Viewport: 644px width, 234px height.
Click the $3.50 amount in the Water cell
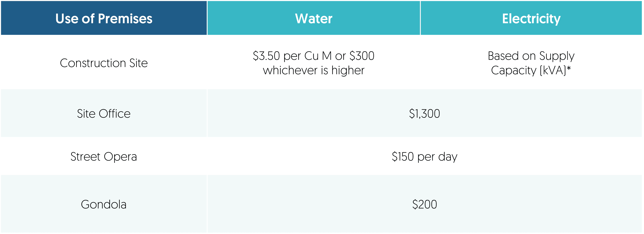(x=266, y=56)
